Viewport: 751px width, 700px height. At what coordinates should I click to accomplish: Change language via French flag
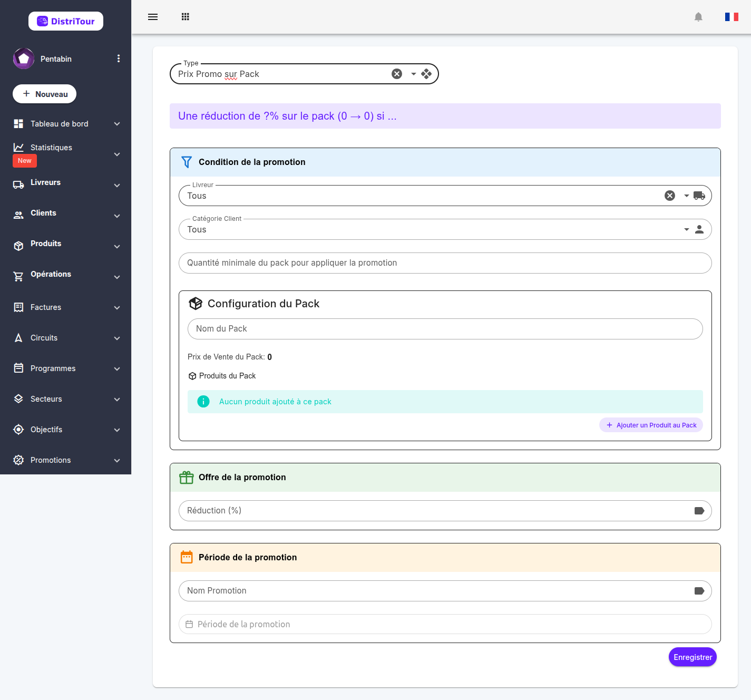pos(732,17)
